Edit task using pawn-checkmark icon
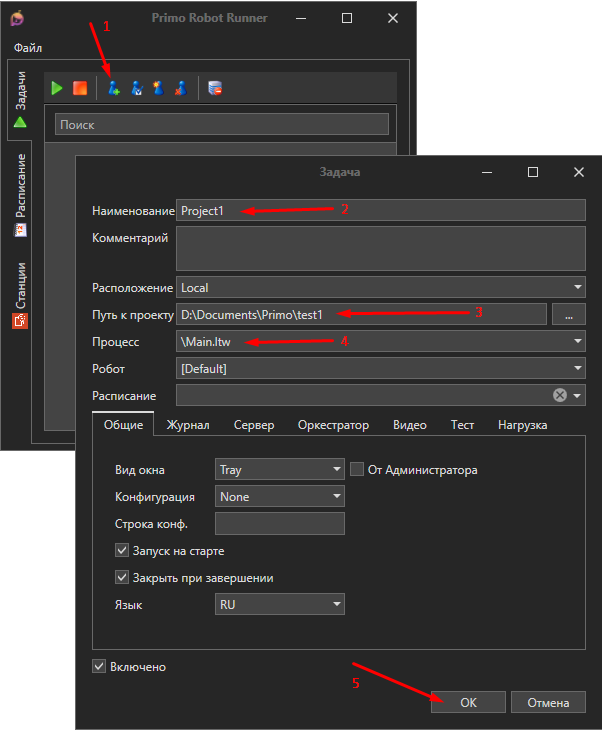The image size is (602, 730). (137, 88)
